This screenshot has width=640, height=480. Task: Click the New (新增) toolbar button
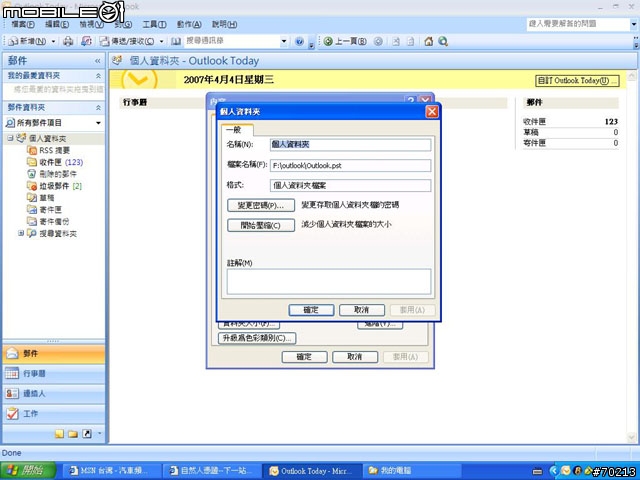coord(27,41)
